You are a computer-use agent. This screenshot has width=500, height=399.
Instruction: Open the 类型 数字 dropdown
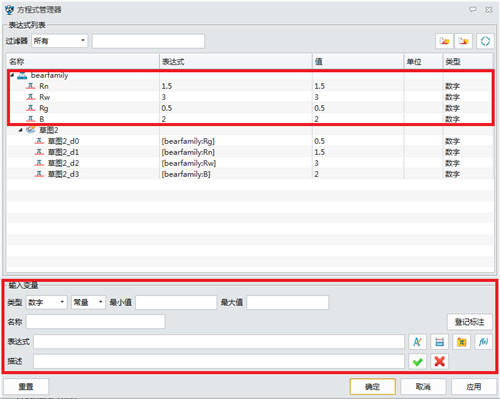point(47,303)
